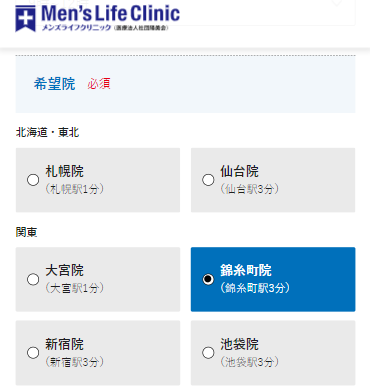370x392 pixels.
Task: Click the highlighted 錦糸町院 name label
Action: (246, 270)
